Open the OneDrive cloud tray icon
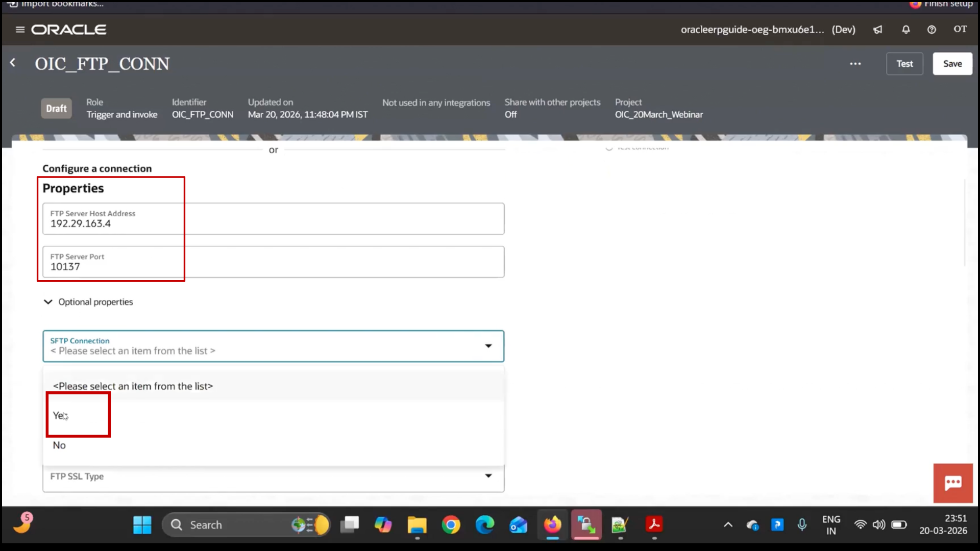 click(752, 524)
